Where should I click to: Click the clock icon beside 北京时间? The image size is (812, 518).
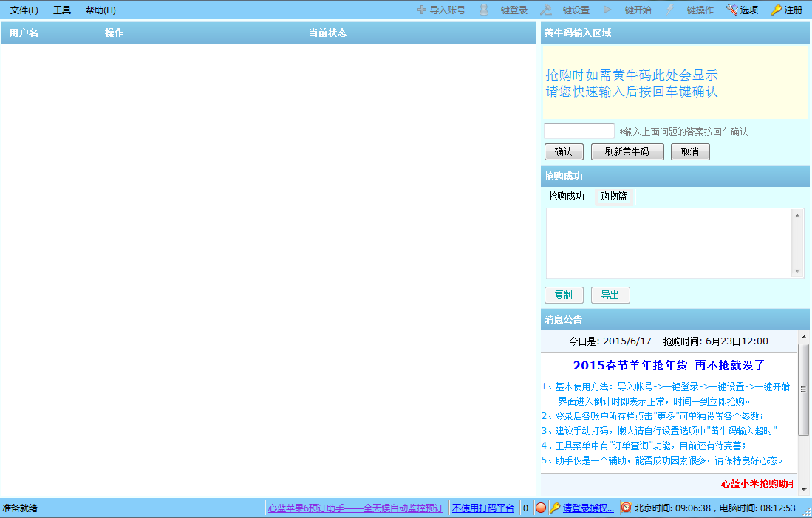[x=626, y=508]
